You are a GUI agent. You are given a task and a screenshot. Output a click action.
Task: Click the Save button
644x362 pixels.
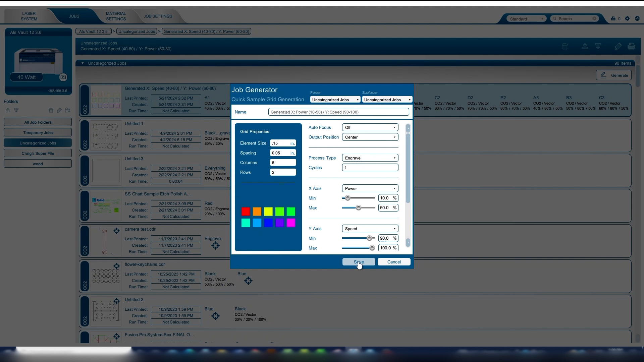click(359, 262)
